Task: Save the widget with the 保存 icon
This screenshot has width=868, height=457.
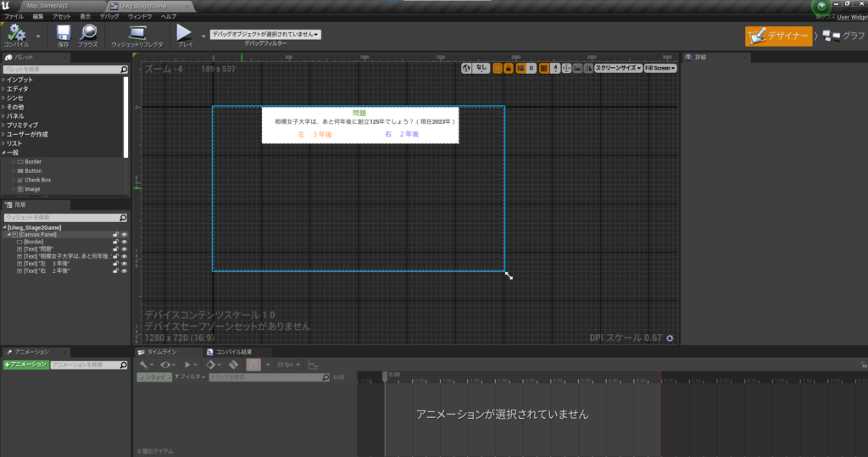Action: tap(64, 34)
